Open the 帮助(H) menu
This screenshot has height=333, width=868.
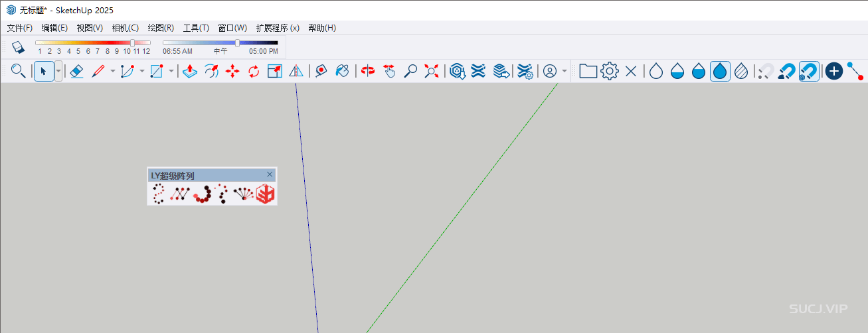[322, 28]
